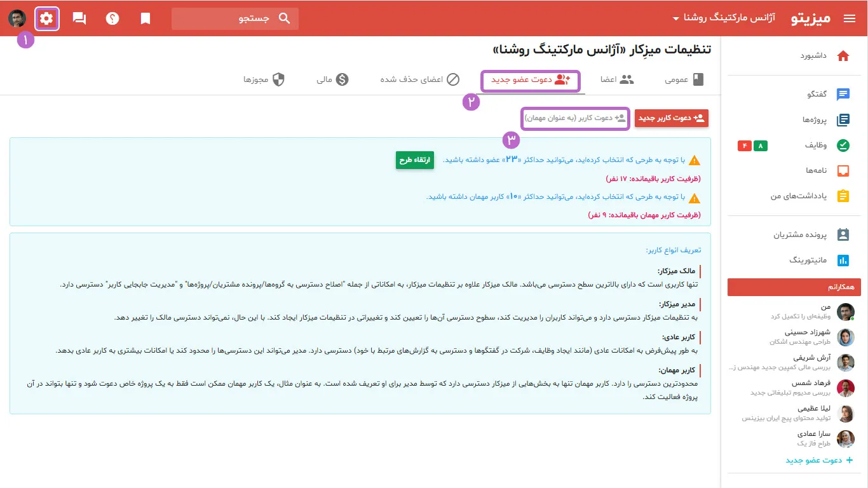
Task: Click the heading تعریف انواع کاربر
Action: (674, 250)
